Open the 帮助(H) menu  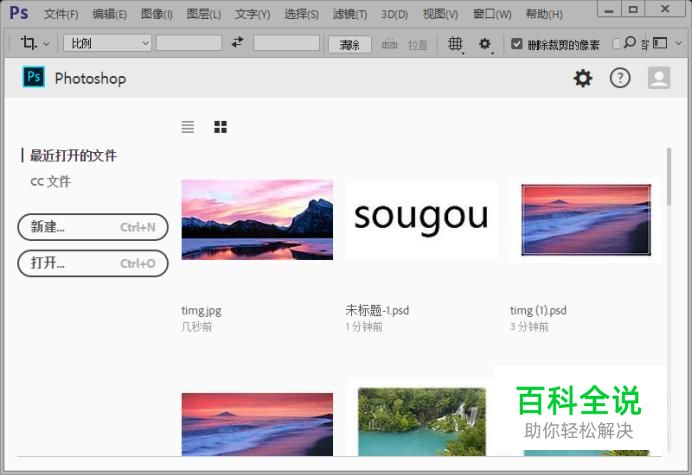[544, 14]
